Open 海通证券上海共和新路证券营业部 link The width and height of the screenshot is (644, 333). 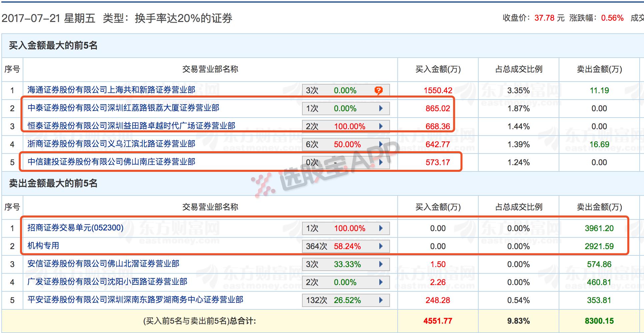(x=111, y=90)
